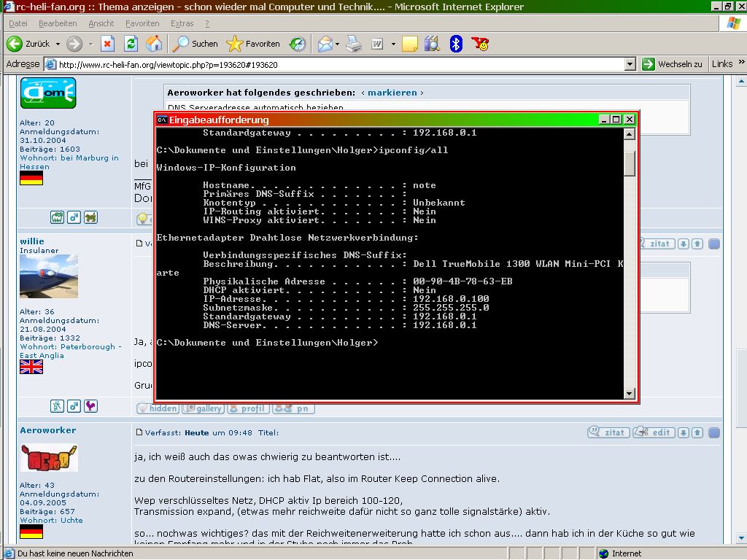Click the command prompt scroll-down arrow

630,394
